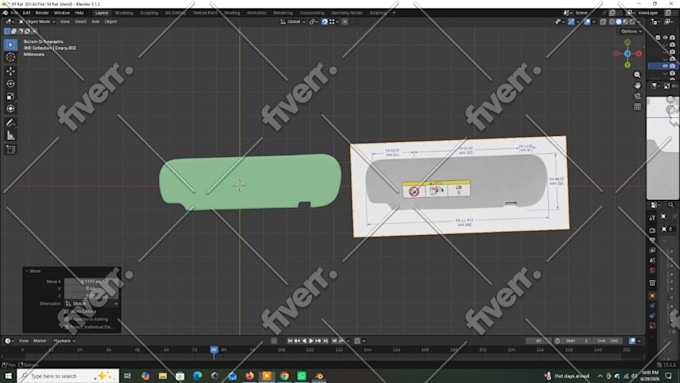Select the 3D Cursor tool
The image size is (680, 383).
tap(10, 57)
